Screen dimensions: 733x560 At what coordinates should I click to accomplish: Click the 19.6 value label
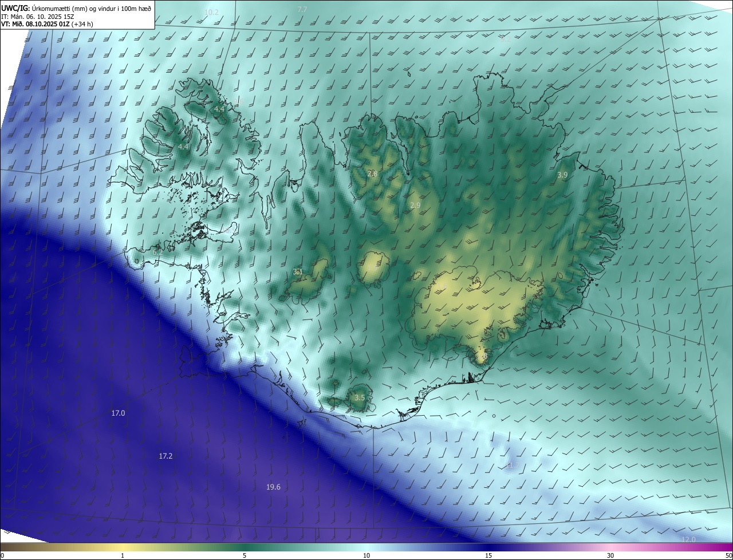pos(273,487)
